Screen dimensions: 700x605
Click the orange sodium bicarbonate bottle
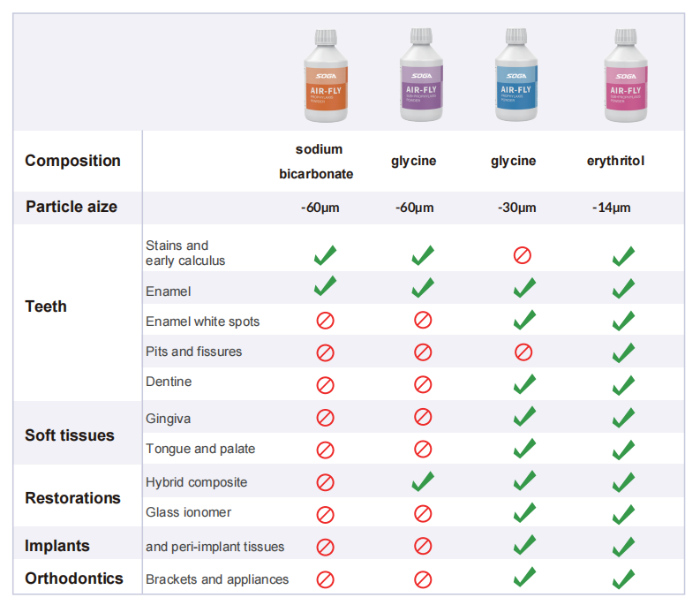[326, 75]
